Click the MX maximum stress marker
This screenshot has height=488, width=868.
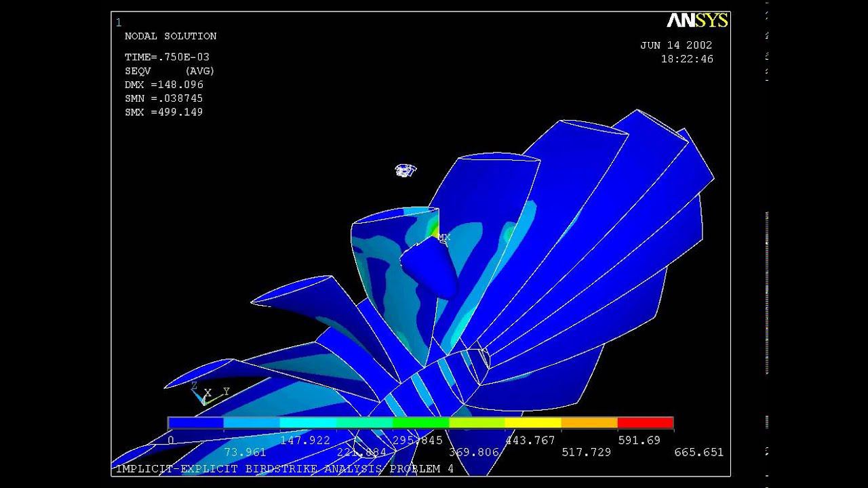(444, 237)
